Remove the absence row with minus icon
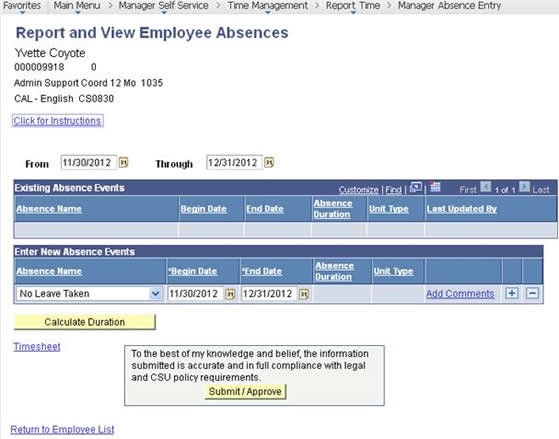The height and width of the screenshot is (439, 559). (532, 293)
